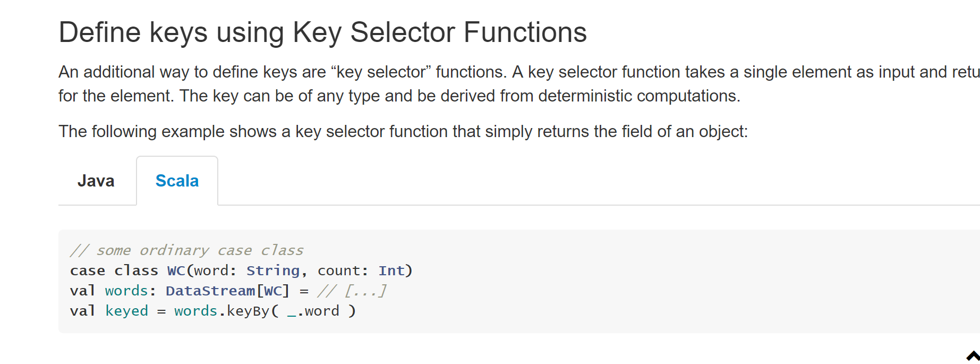This screenshot has height=364, width=980.
Task: Click the '_.word' lambda expression
Action: (x=313, y=311)
